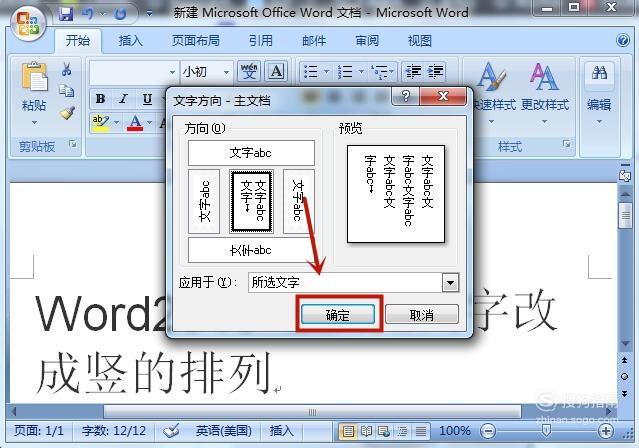Cut selection with the scissors icon

[x=67, y=69]
